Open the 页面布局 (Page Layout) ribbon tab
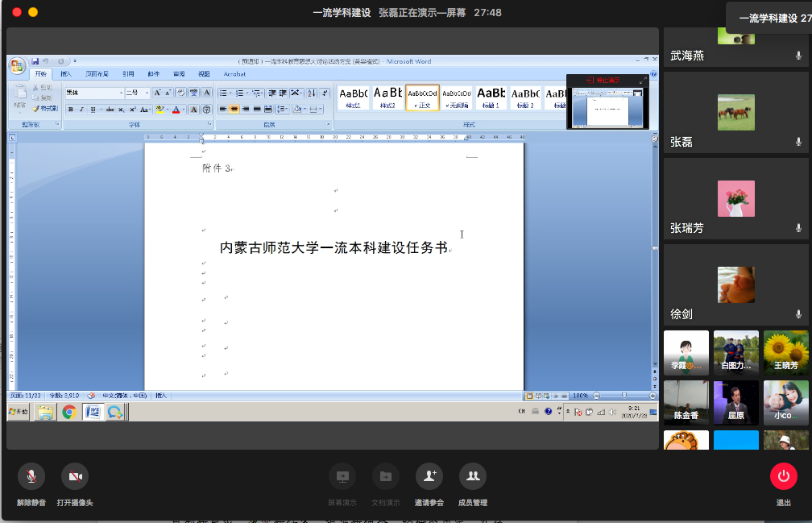 click(97, 74)
